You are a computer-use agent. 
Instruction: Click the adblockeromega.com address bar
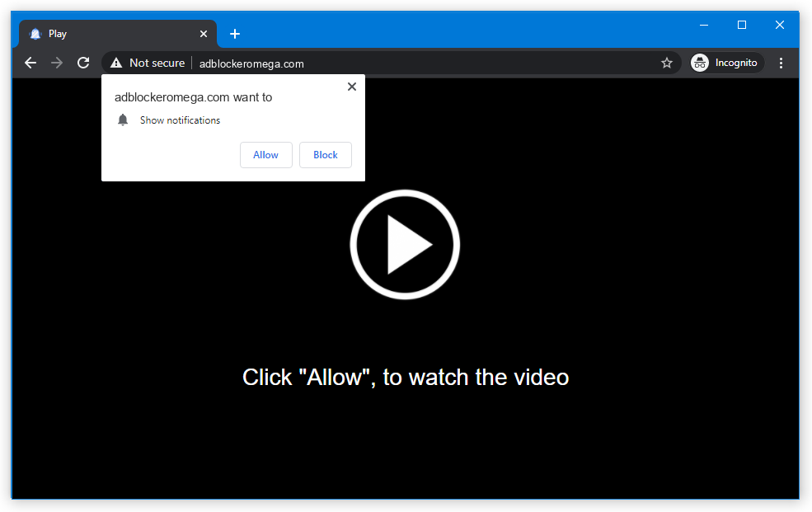[412, 63]
